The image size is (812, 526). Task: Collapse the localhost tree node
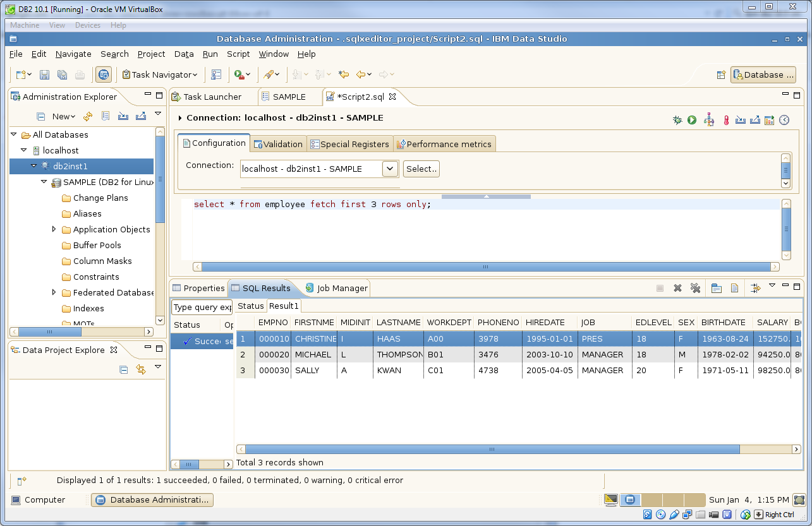(24, 150)
